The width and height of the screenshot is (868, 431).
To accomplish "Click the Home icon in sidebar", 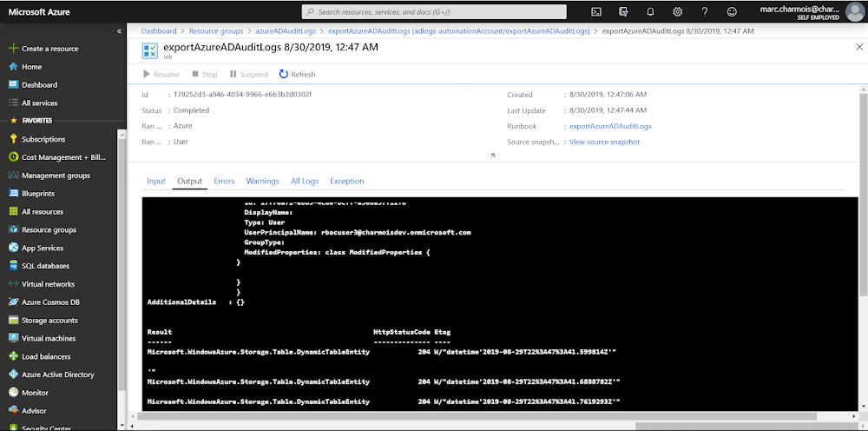I will pos(14,67).
